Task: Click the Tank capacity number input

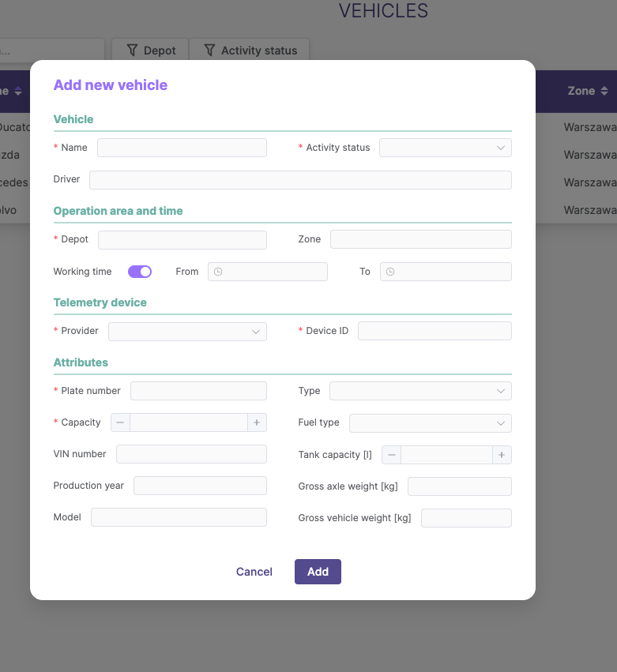Action: [x=446, y=455]
